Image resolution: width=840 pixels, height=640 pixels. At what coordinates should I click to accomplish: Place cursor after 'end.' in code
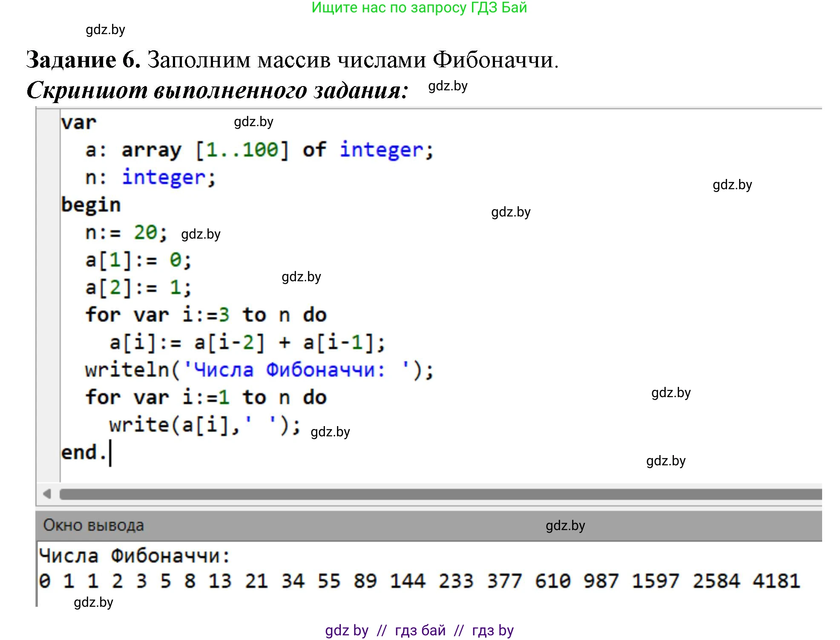109,453
